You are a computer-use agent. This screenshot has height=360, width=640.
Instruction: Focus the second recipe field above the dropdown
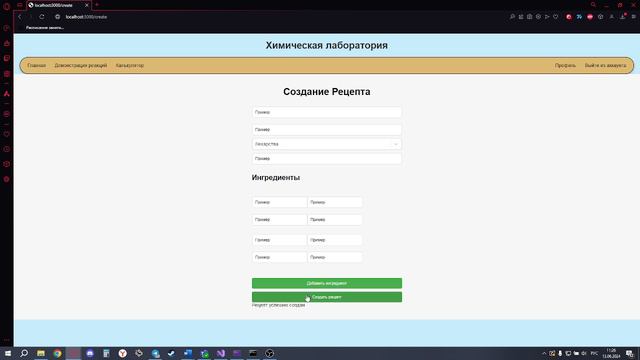pos(327,130)
